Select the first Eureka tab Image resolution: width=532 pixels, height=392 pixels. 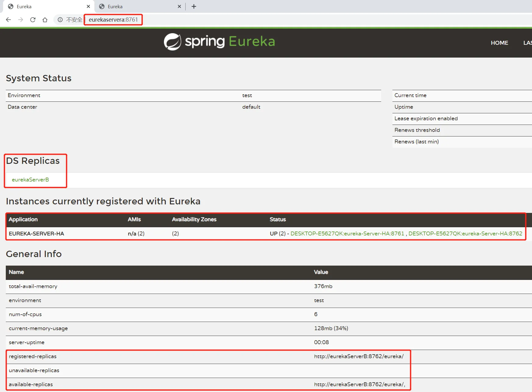pyautogui.click(x=46, y=6)
